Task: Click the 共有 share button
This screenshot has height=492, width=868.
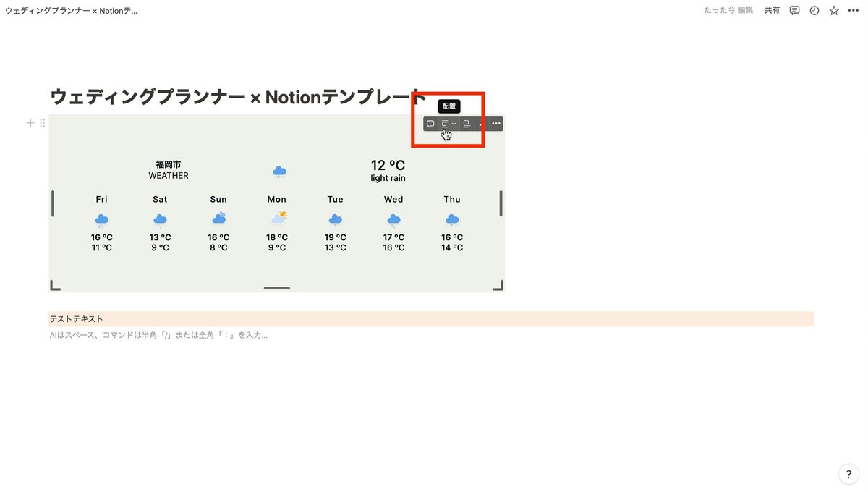Action: 772,10
